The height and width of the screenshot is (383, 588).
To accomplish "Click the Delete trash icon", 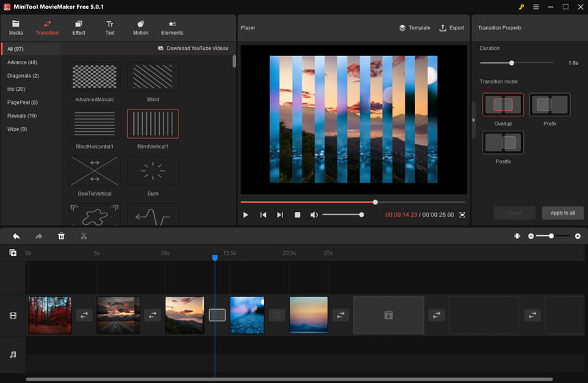I will click(x=61, y=237).
